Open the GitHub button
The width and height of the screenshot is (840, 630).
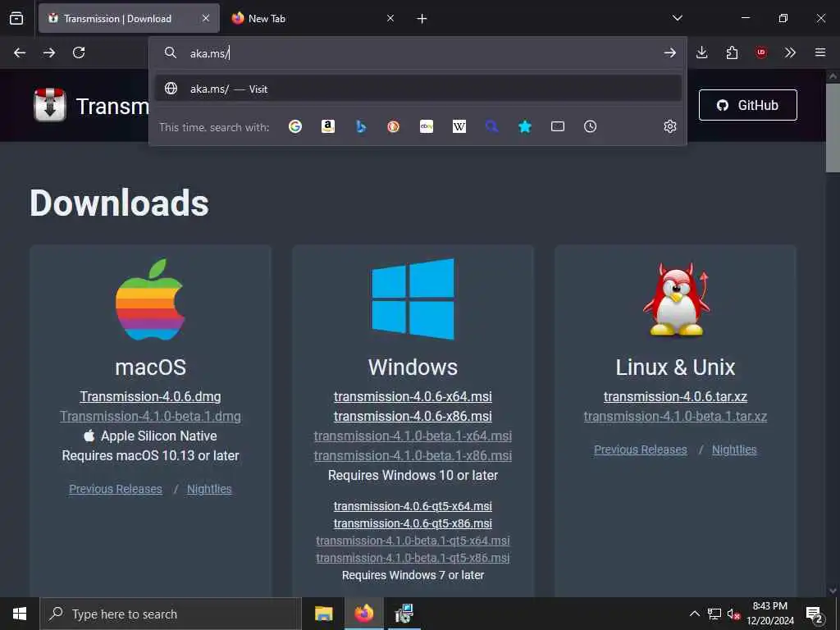click(x=748, y=105)
